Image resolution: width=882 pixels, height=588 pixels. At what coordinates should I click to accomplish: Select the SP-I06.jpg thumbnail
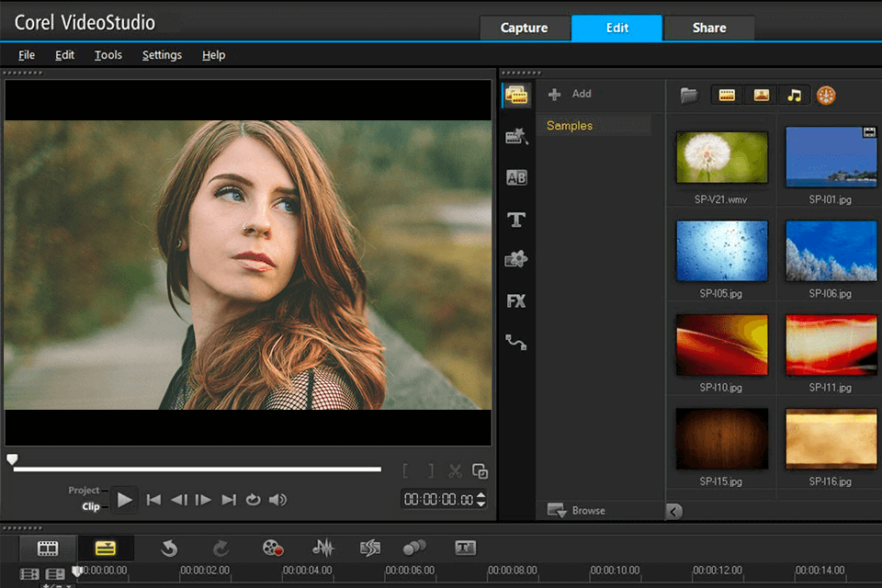831,251
